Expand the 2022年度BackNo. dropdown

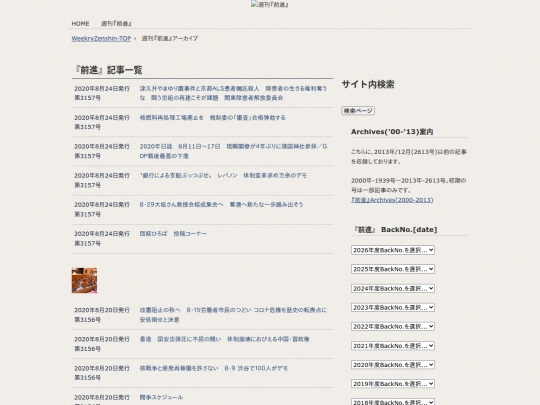pyautogui.click(x=393, y=326)
